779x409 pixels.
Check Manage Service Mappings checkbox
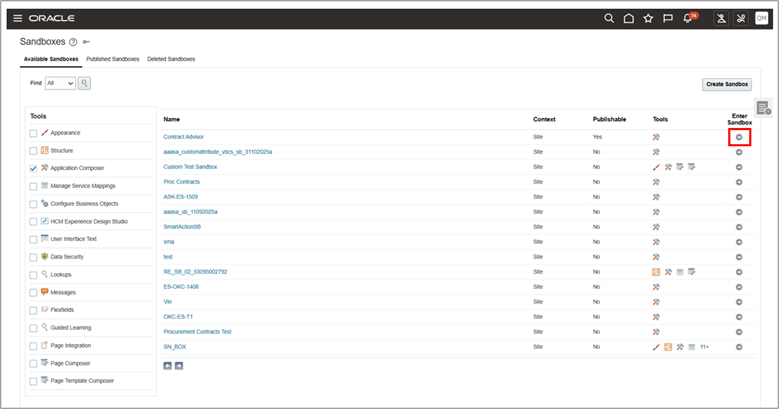pos(33,186)
